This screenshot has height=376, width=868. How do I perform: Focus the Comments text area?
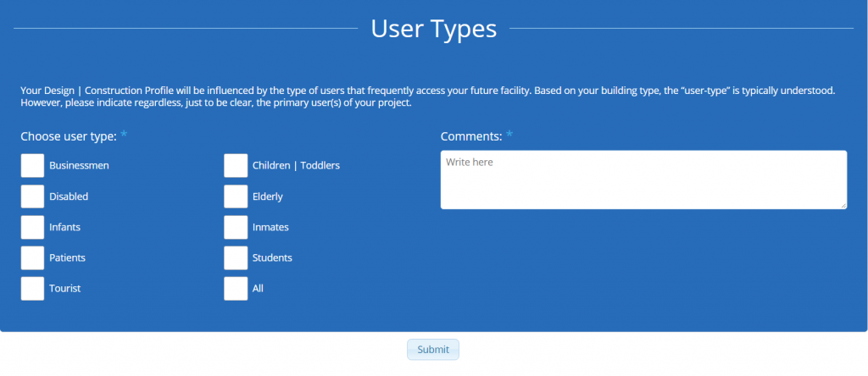pos(643,180)
